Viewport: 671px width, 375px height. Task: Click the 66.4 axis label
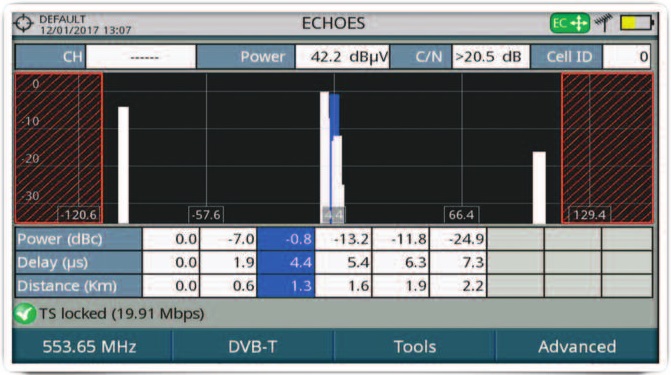(x=461, y=214)
